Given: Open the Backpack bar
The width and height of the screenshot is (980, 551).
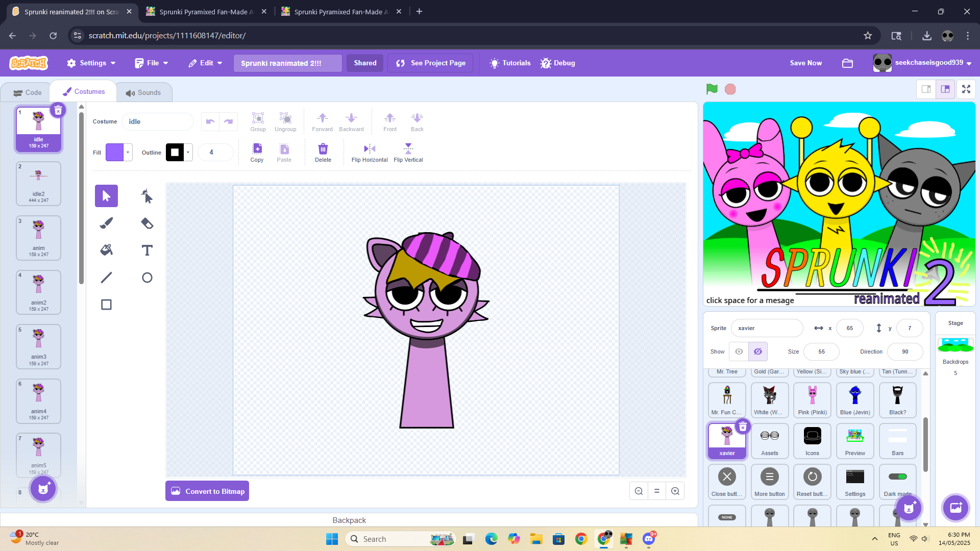Looking at the screenshot, I should point(349,520).
